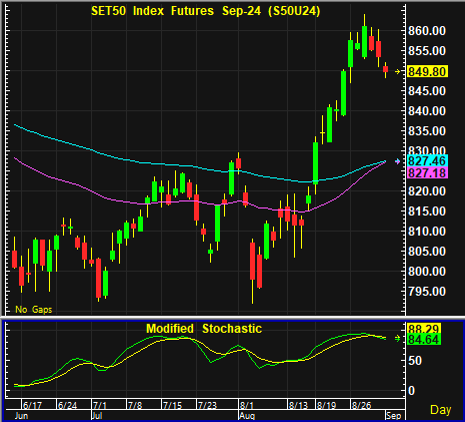
Task: Click the green 84.64 stochastic value label
Action: tap(424, 339)
